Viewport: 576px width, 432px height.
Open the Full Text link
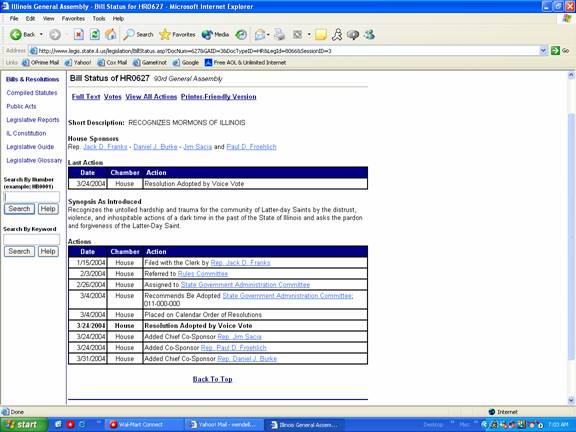(x=86, y=97)
